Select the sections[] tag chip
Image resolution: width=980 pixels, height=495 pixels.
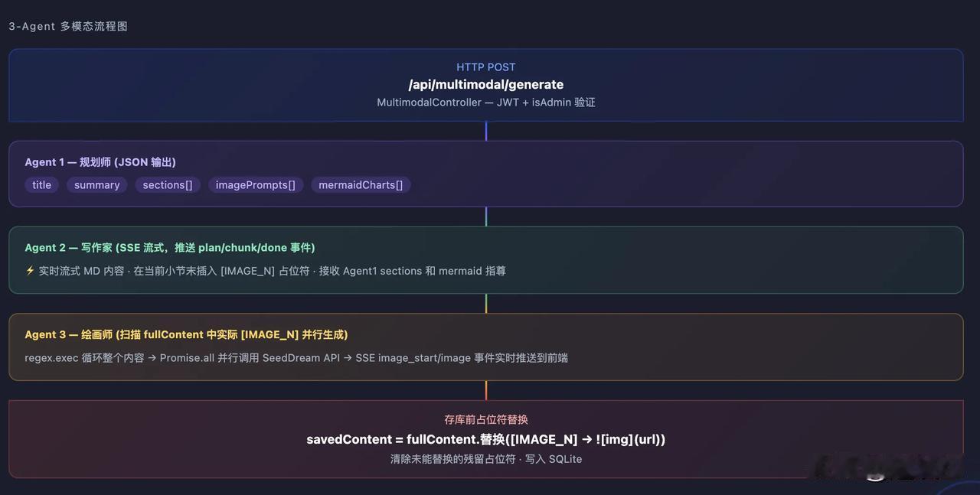pos(168,185)
